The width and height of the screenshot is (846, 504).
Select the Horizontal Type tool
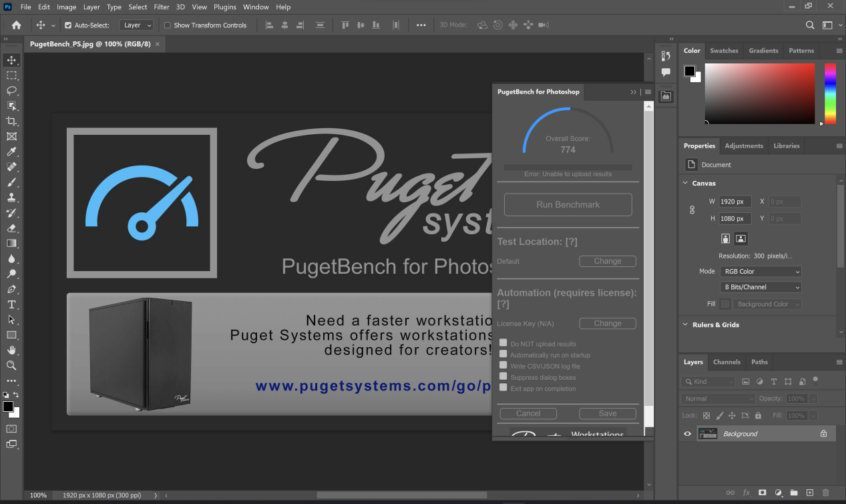[11, 304]
